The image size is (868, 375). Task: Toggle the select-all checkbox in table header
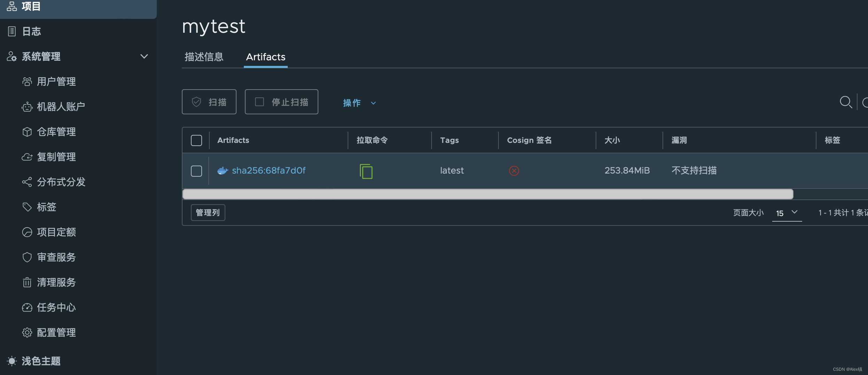coord(196,140)
